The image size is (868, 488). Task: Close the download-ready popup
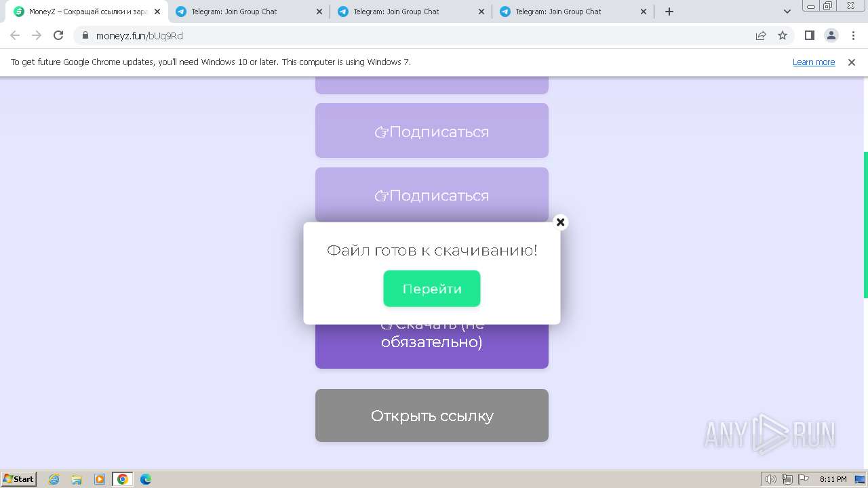560,222
